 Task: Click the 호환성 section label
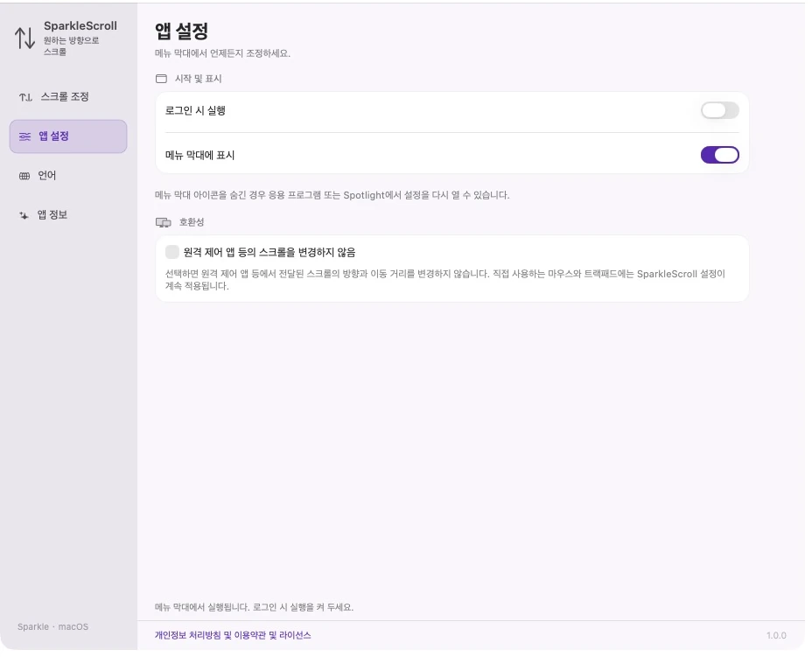pyautogui.click(x=193, y=224)
